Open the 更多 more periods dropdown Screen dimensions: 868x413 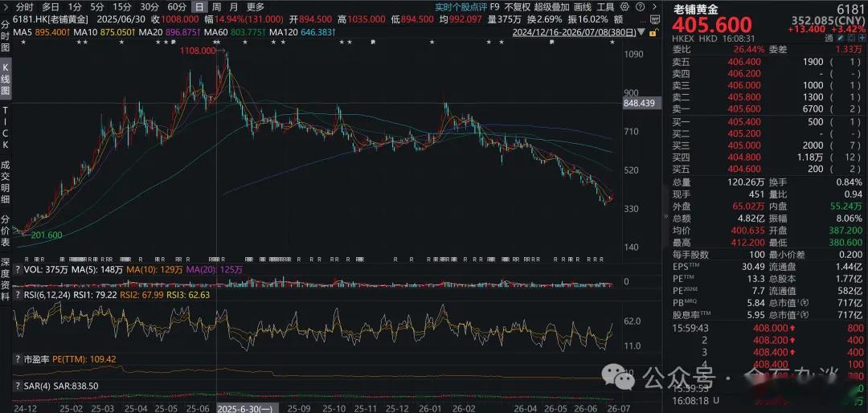click(256, 6)
